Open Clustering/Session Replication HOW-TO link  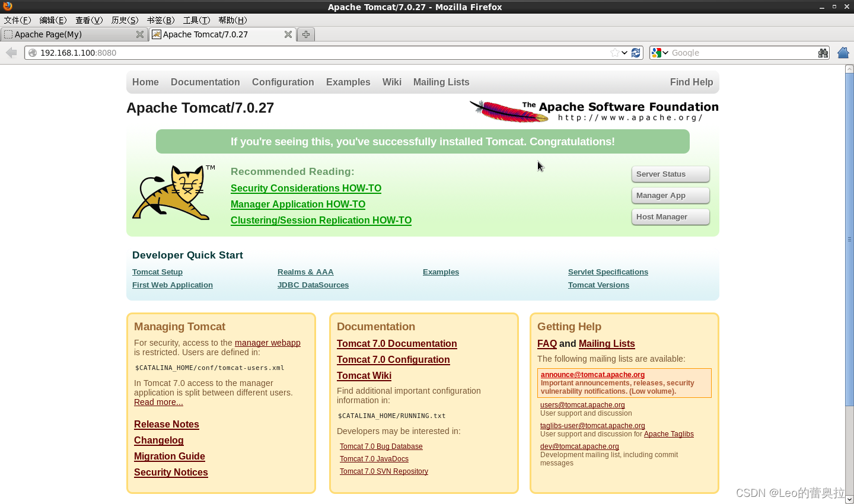[x=321, y=220]
